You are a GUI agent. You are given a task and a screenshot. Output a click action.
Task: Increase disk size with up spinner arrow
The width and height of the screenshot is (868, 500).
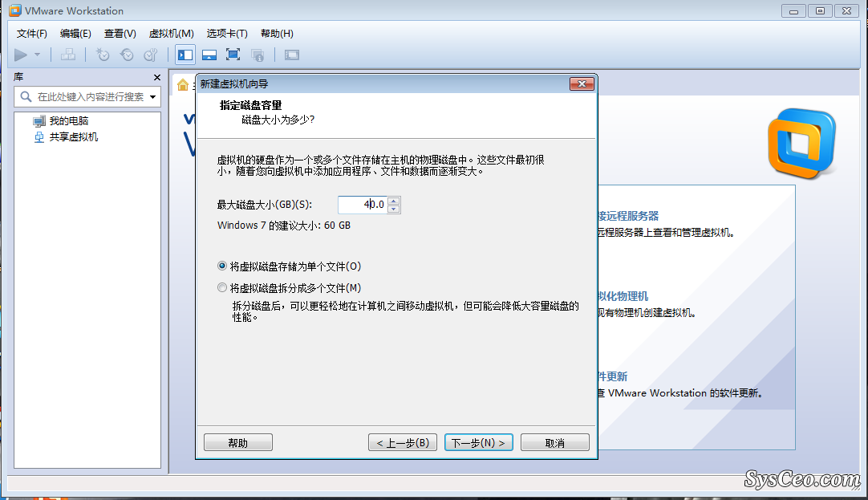394,201
